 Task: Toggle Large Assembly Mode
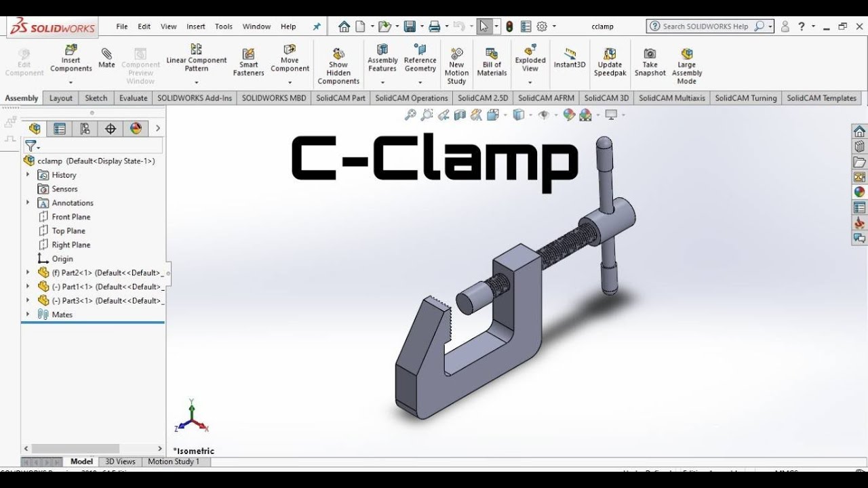tap(687, 66)
